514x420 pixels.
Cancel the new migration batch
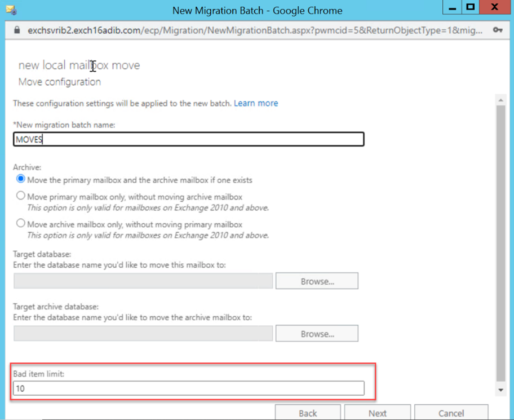[x=451, y=413]
